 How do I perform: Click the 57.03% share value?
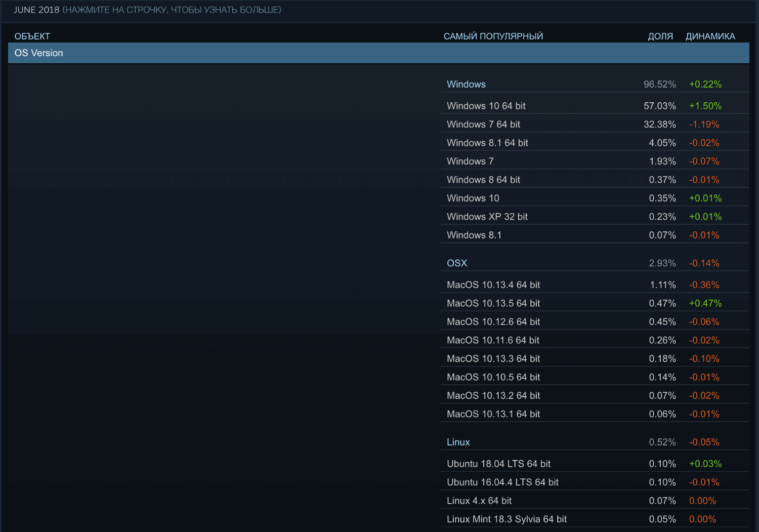point(660,106)
